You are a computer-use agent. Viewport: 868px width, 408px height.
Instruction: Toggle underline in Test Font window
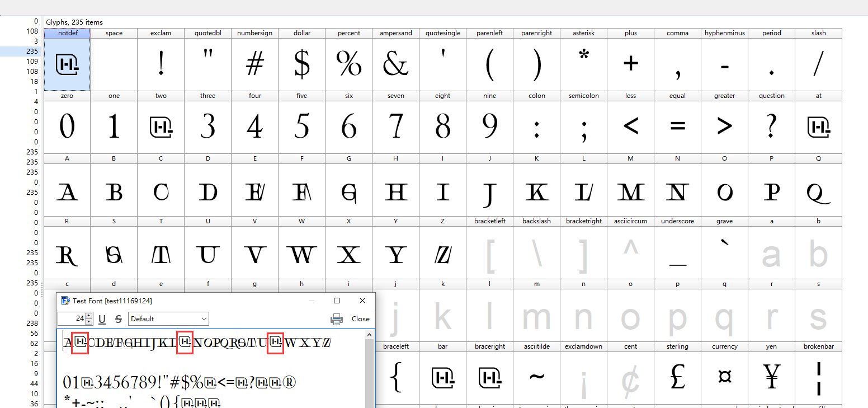pos(102,319)
